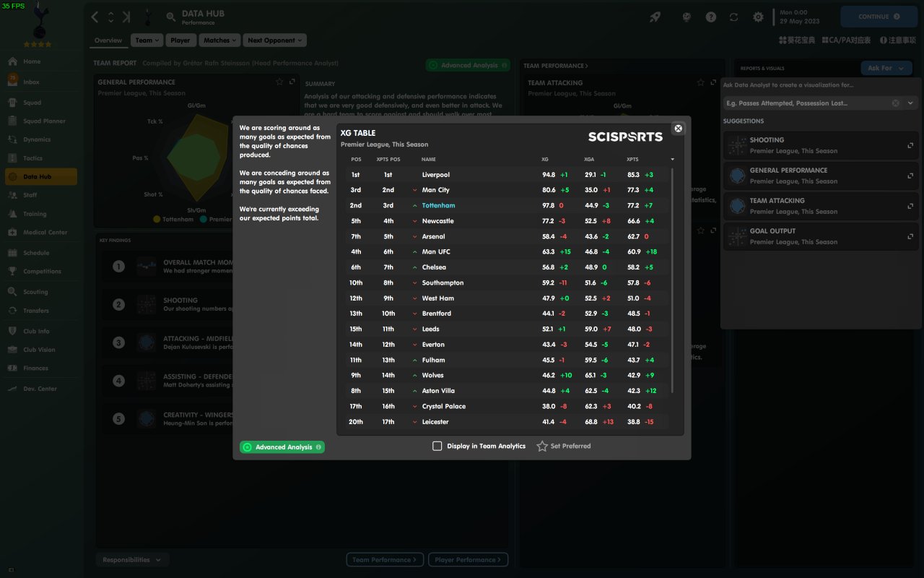Screen dimensions: 924x578
Task: Click the Player Performance button at bottom
Action: [468, 559]
